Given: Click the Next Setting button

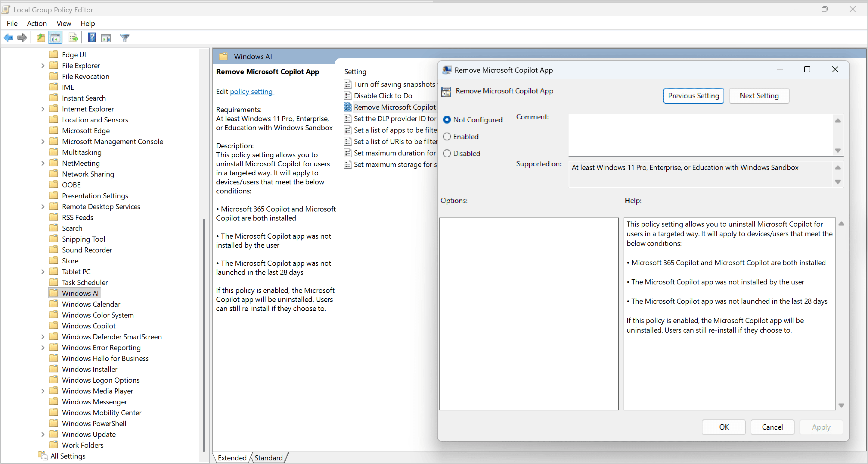Looking at the screenshot, I should pyautogui.click(x=759, y=96).
